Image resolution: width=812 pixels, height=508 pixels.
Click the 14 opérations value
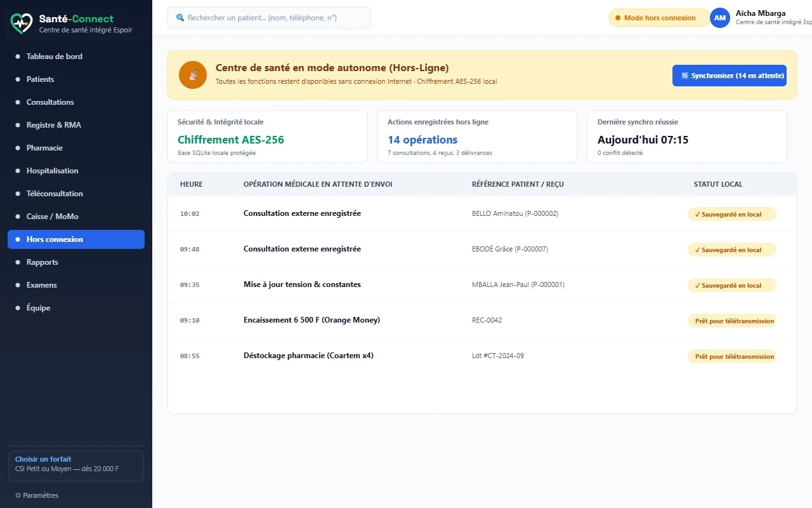(422, 140)
